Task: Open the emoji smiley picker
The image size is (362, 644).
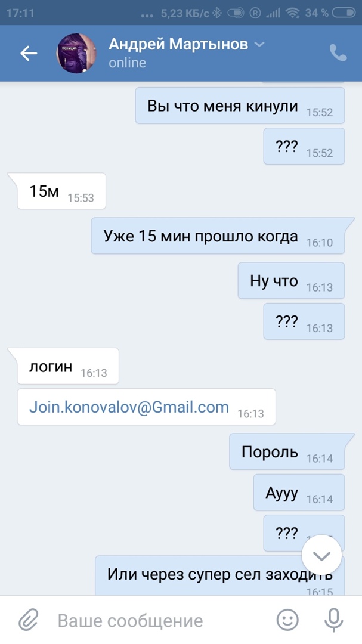Action: 287,620
